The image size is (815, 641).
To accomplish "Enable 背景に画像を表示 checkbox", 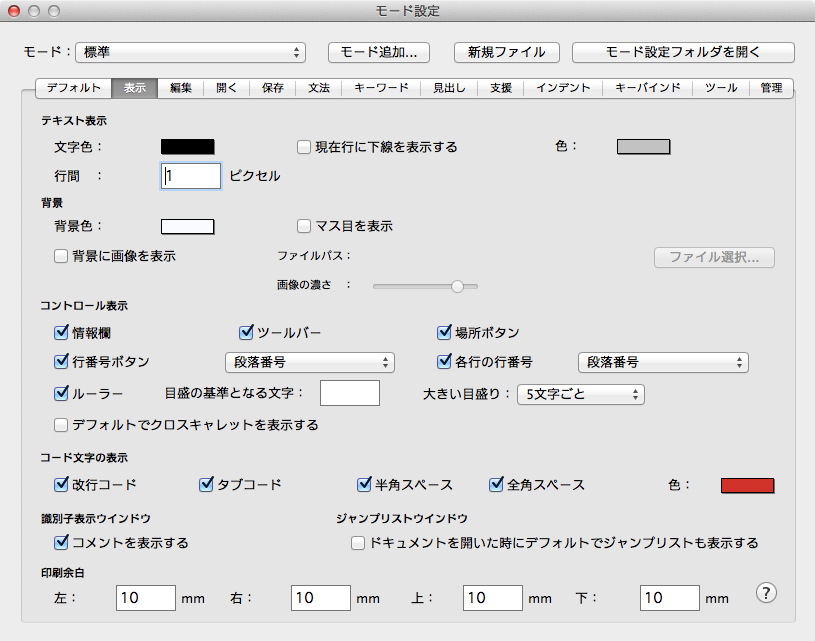I will pyautogui.click(x=61, y=256).
